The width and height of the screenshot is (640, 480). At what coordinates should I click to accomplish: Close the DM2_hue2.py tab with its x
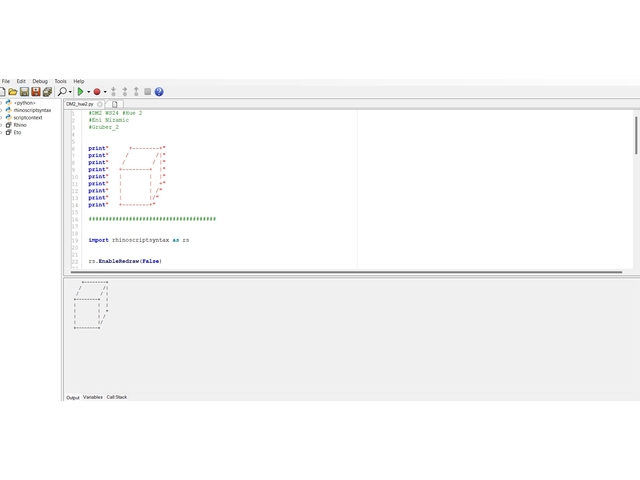100,104
